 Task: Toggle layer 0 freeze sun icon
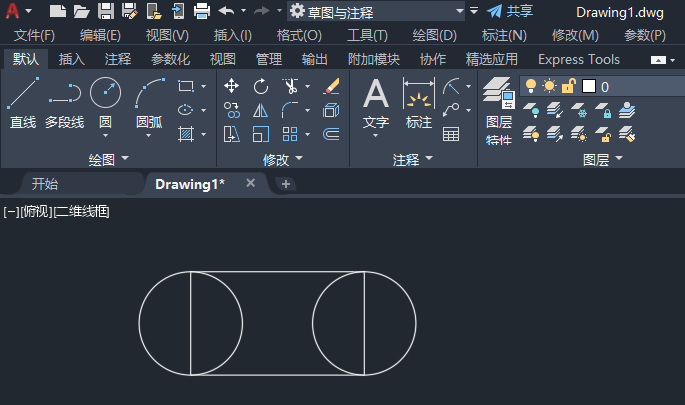[x=549, y=86]
